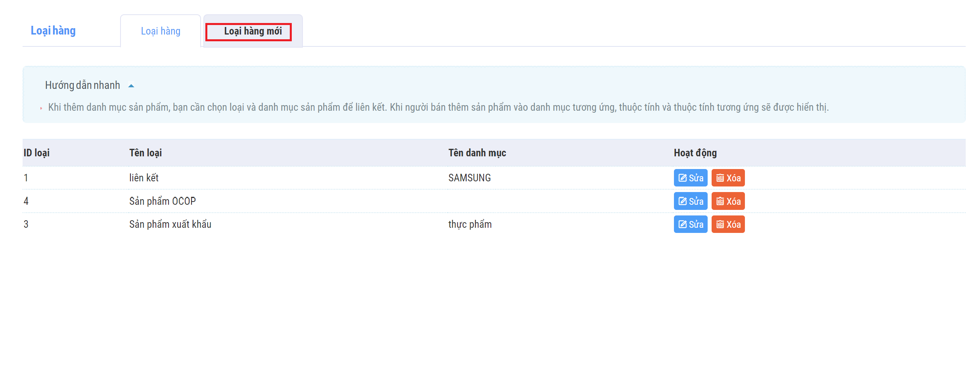Click the Tên danh mục column header
This screenshot has height=369, width=980.
(477, 153)
